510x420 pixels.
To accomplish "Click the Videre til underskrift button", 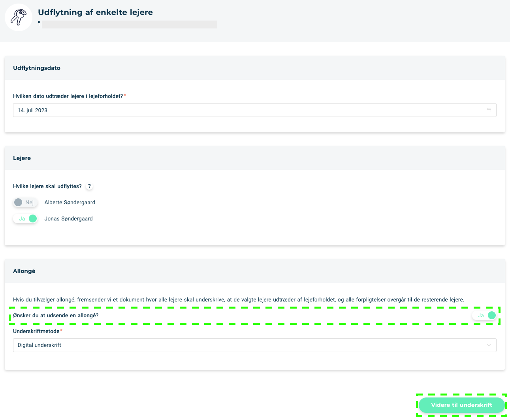I will [x=462, y=405].
